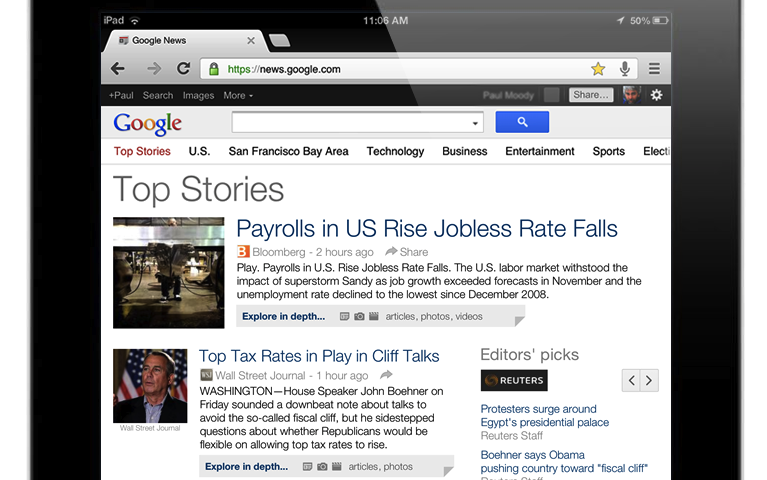Open the More dropdown in Google bar

tap(238, 95)
